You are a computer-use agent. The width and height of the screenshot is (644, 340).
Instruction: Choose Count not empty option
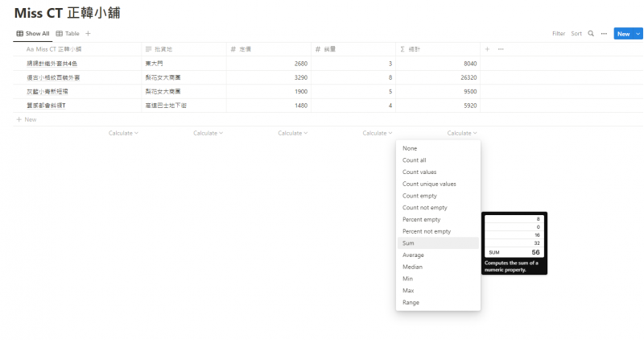click(438, 208)
